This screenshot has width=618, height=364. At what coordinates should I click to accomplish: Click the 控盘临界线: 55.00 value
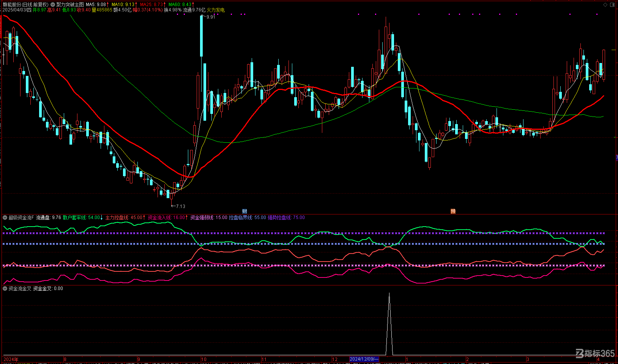click(x=248, y=217)
